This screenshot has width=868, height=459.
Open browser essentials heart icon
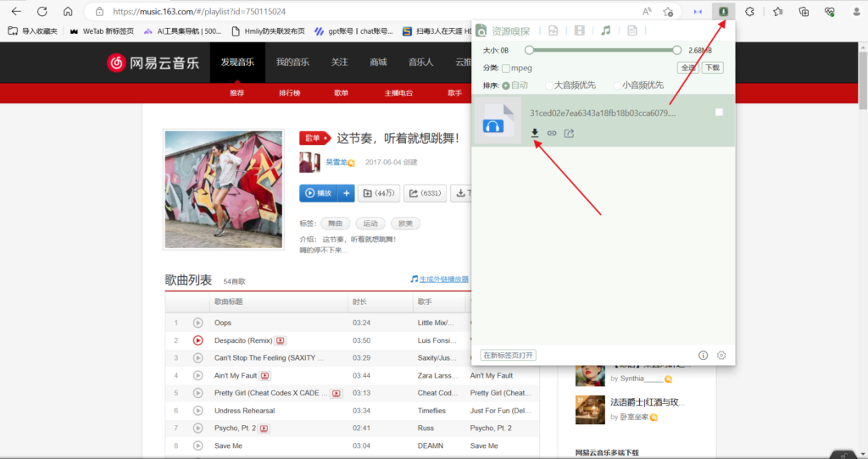(829, 12)
